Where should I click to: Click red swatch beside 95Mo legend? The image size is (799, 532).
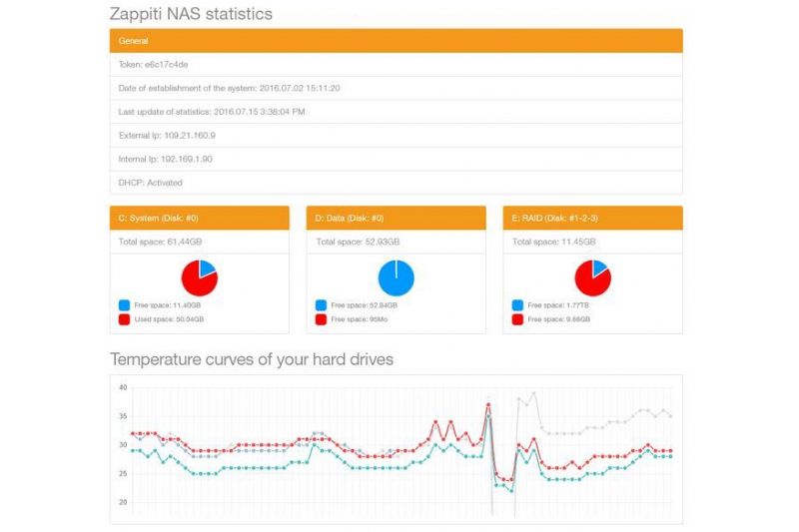[x=321, y=319]
